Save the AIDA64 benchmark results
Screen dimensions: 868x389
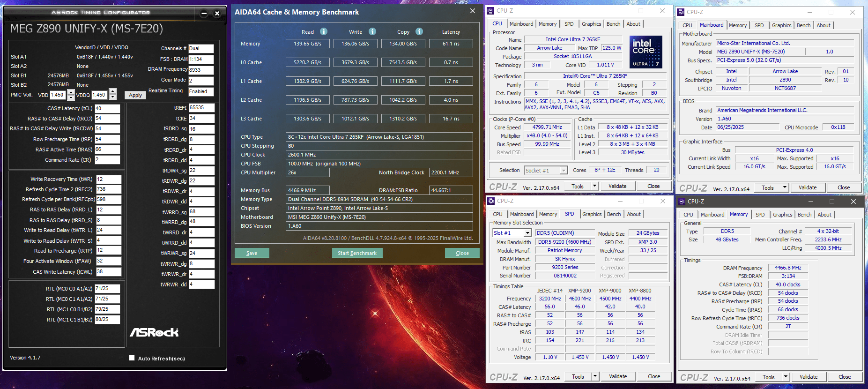(x=252, y=253)
